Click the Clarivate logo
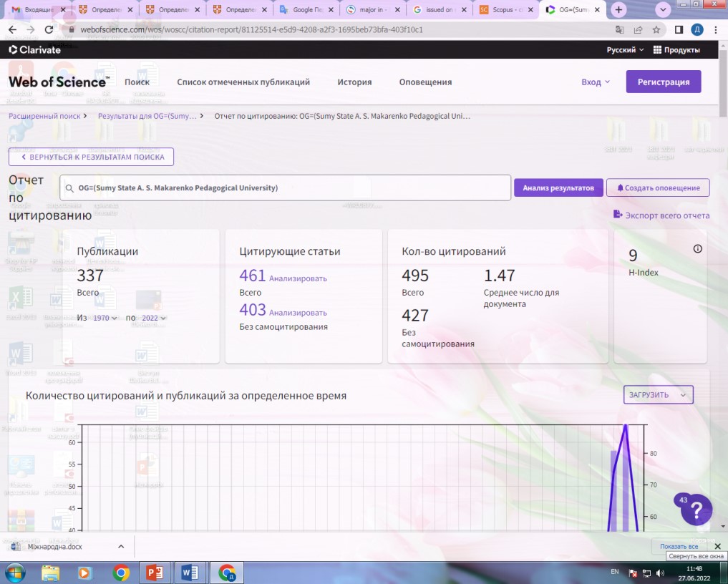This screenshot has width=728, height=584. click(35, 49)
